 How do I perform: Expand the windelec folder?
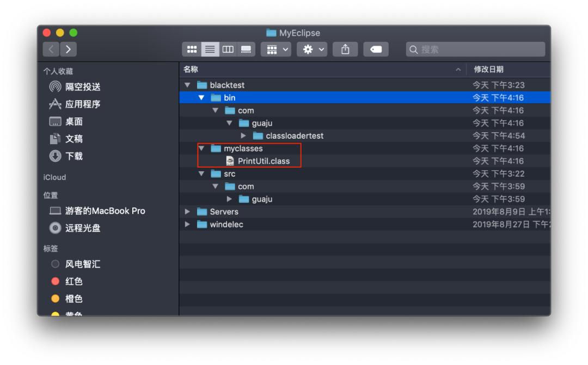[x=187, y=225]
